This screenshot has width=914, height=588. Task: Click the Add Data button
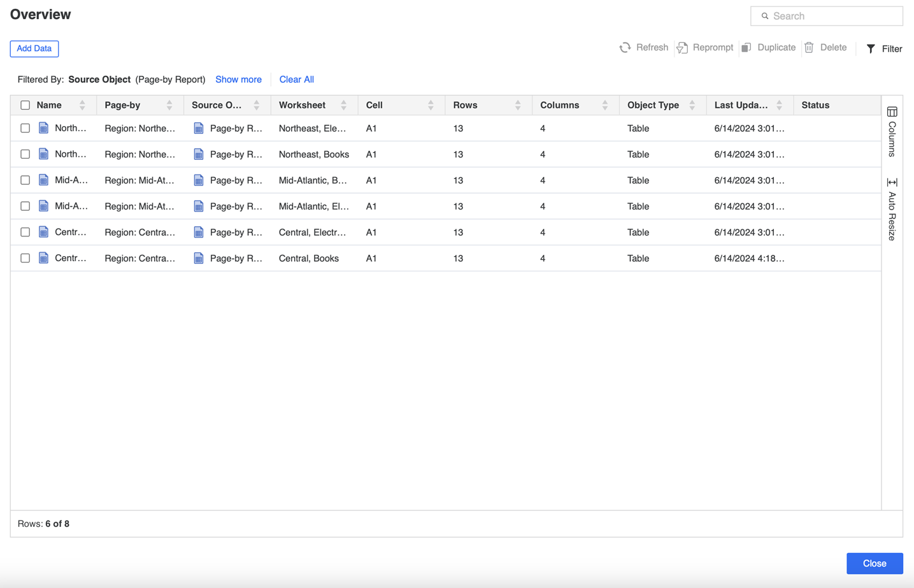point(34,48)
